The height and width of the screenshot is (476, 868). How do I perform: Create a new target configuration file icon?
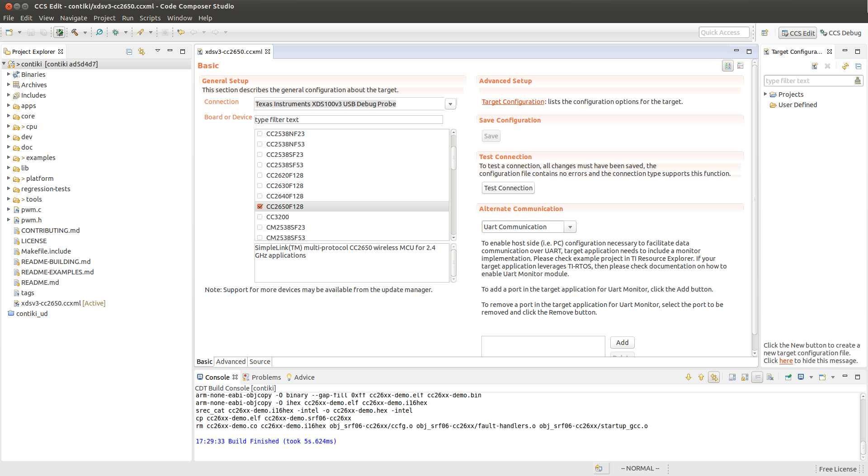(x=815, y=66)
